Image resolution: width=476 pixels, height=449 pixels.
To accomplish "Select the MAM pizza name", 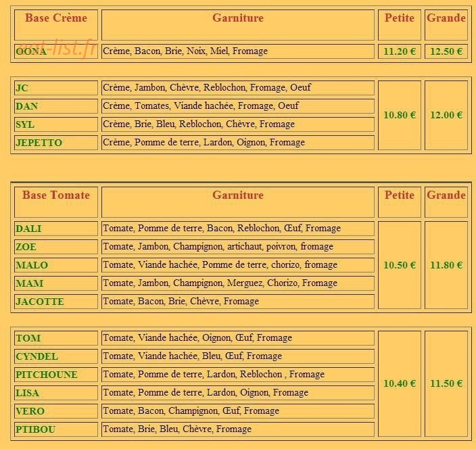I will click(x=30, y=283).
